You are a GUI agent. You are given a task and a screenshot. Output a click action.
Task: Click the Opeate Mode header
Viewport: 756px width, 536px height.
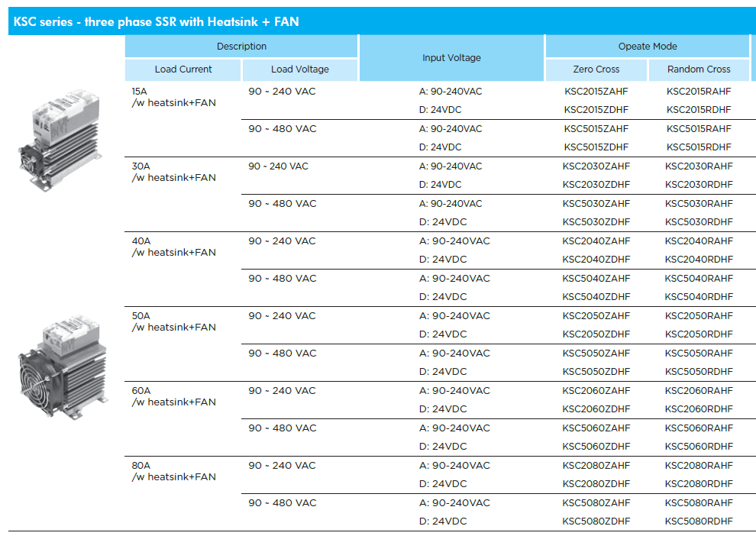click(648, 47)
